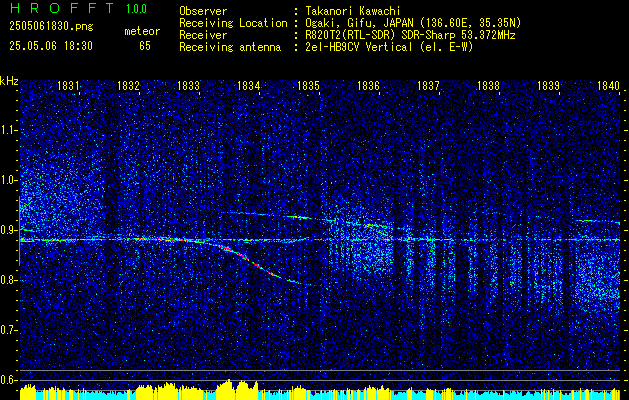Click the date stamp 25.05.06 18:30
Image resolution: width=629 pixels, height=400 pixels.
pos(51,46)
